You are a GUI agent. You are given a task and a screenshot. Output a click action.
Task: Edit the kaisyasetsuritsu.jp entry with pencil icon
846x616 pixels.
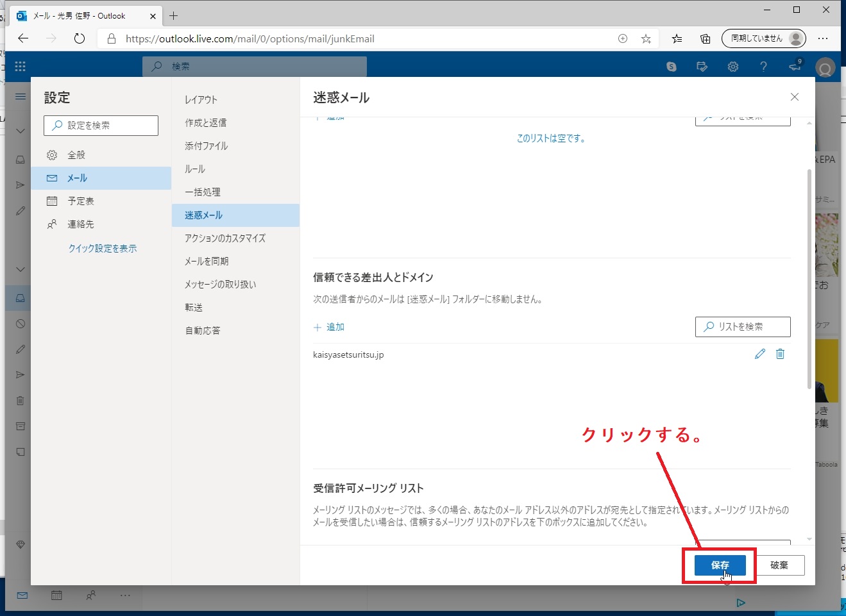(760, 353)
